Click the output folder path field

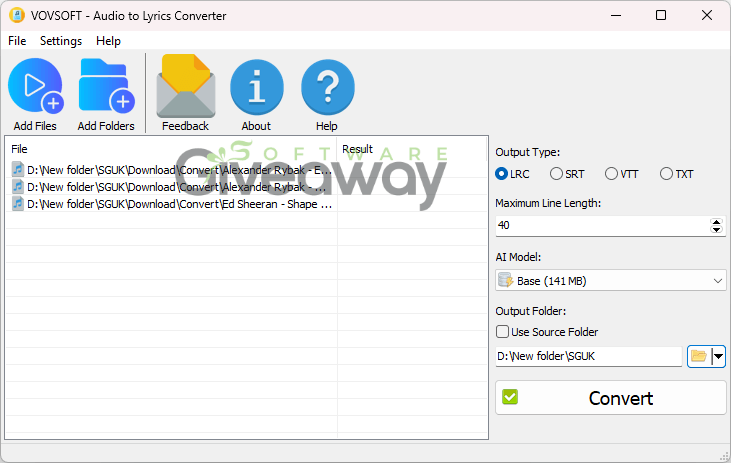click(589, 356)
